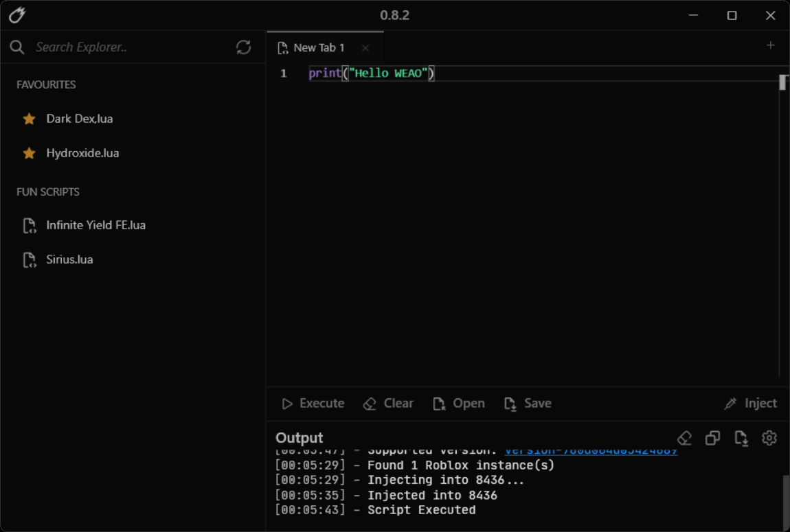Click the star icon beside Hydroxide.lua
Image resolution: width=790 pixels, height=532 pixels.
tap(30, 153)
